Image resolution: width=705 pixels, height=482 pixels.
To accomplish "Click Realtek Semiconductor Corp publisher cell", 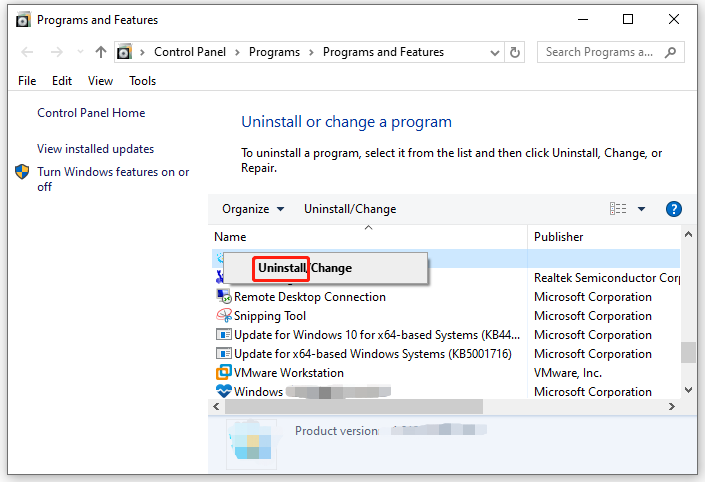I will pos(607,278).
